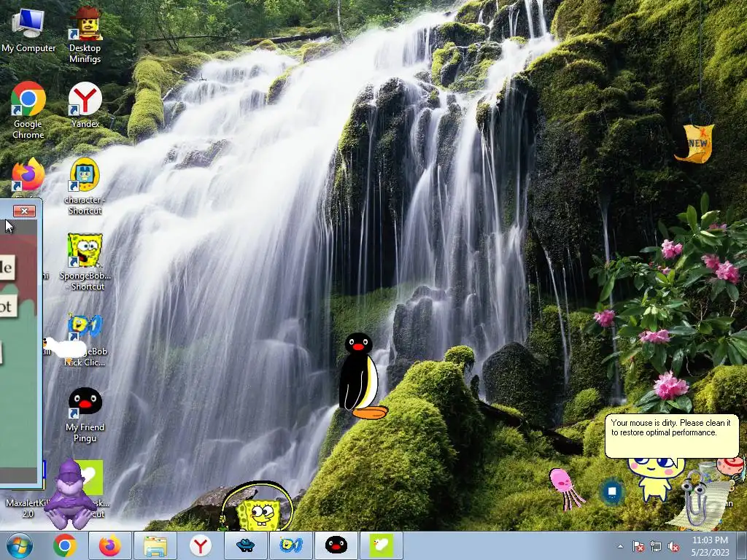Click the blue round stop-square icon
The image size is (747, 560).
pyautogui.click(x=612, y=491)
